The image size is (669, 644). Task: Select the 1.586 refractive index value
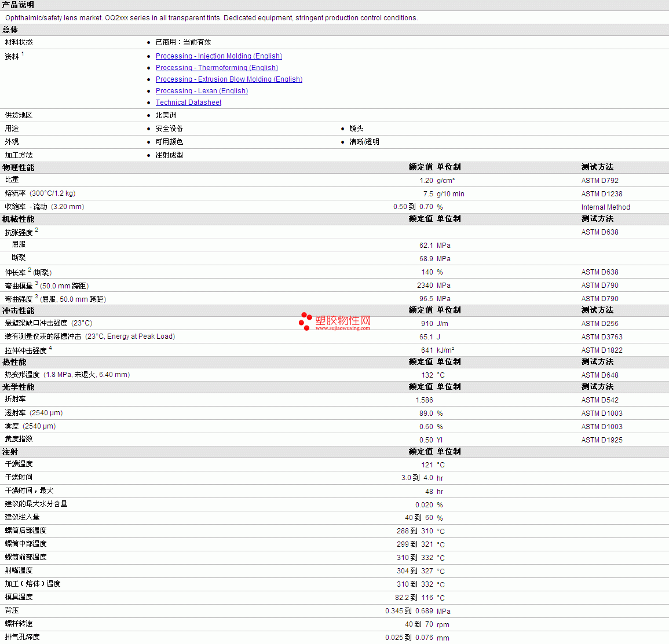click(x=424, y=400)
